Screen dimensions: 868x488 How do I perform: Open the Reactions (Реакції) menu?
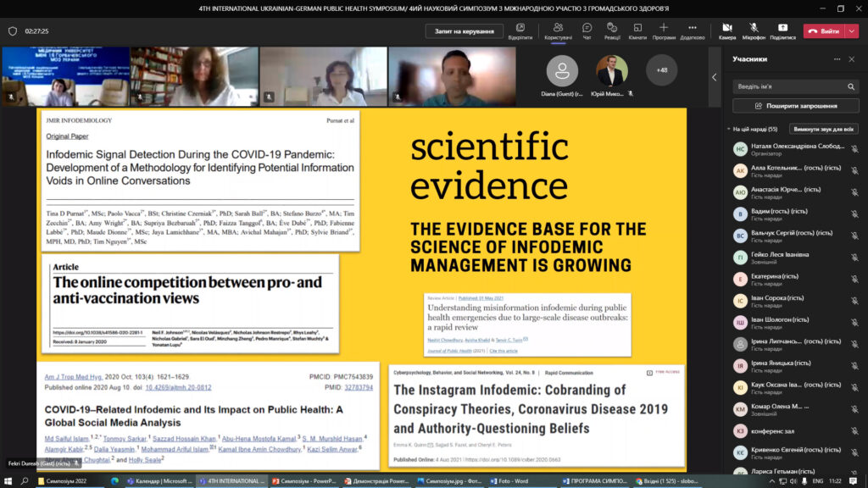pyautogui.click(x=612, y=29)
